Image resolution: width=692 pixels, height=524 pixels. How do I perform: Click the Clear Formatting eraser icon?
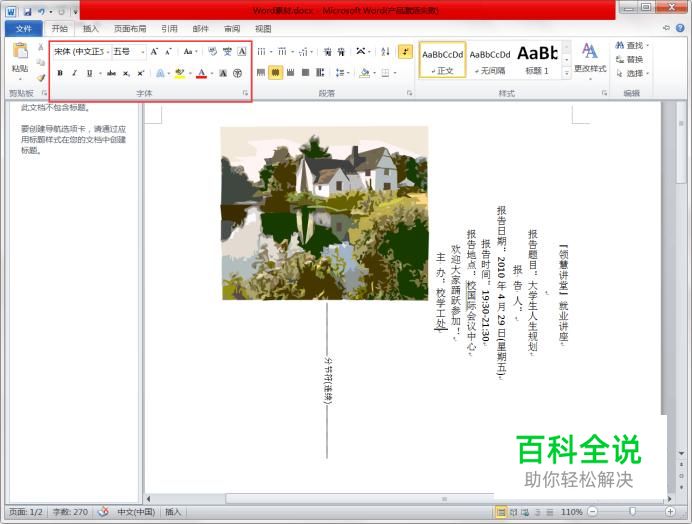[212, 52]
